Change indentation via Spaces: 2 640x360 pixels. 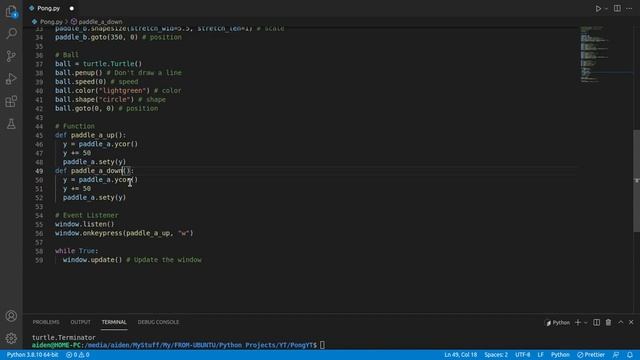(x=496, y=355)
